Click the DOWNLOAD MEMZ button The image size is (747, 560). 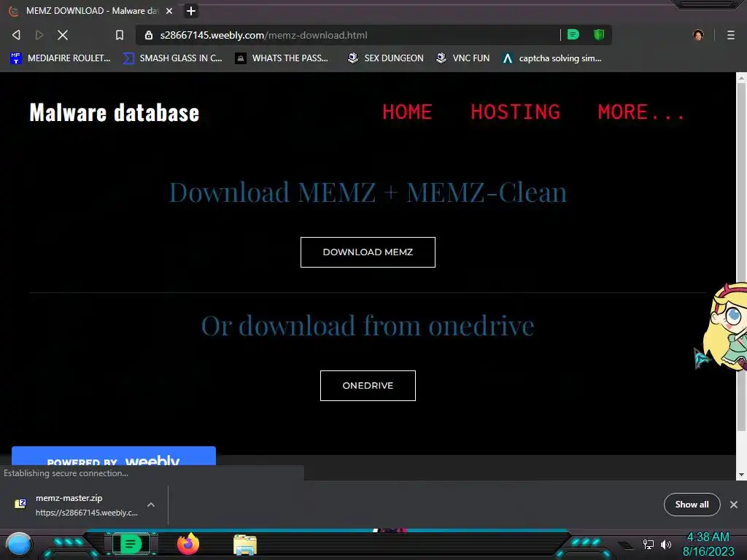(368, 252)
